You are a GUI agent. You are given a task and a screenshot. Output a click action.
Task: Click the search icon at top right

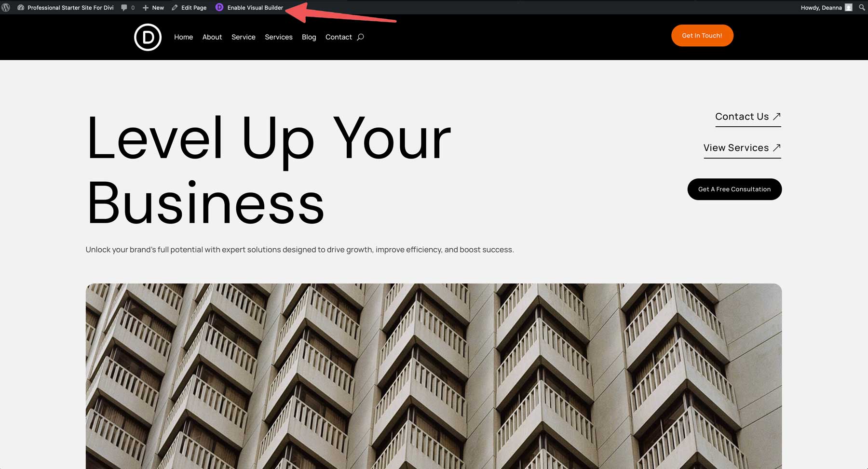pyautogui.click(x=862, y=7)
